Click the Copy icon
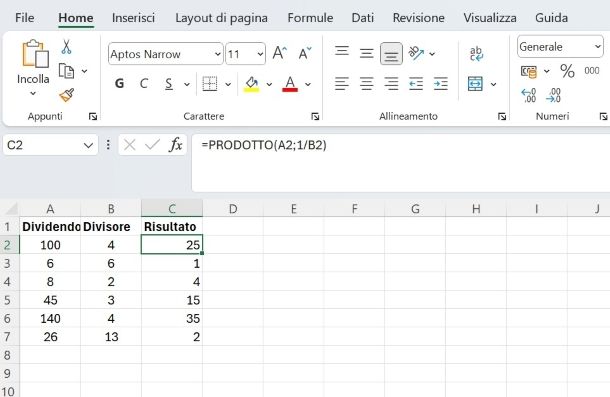 tap(66, 71)
